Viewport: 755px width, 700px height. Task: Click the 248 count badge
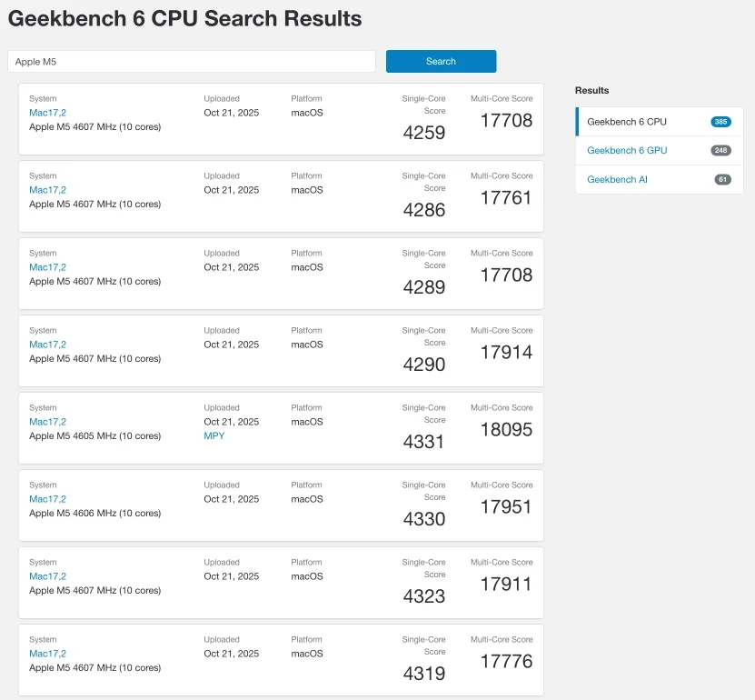[x=720, y=150]
